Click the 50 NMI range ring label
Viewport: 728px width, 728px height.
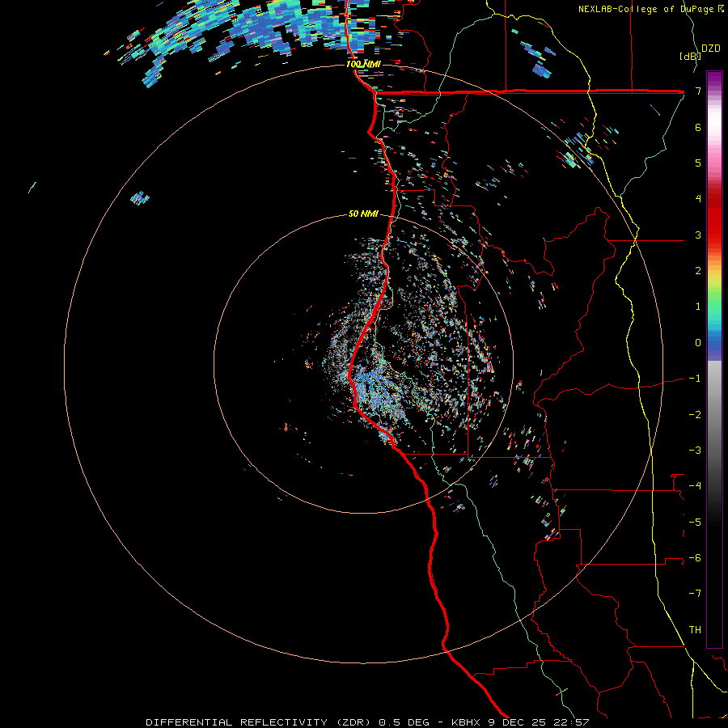[x=363, y=214]
